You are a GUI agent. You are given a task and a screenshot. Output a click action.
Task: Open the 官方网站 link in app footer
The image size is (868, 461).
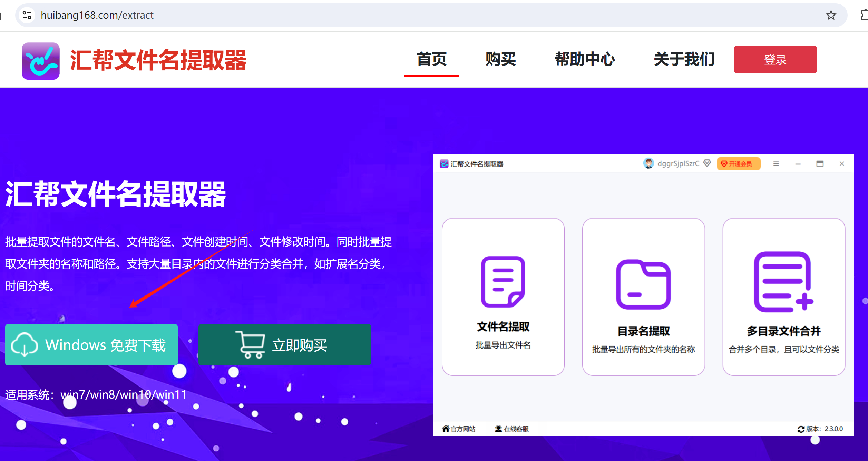[x=459, y=429]
